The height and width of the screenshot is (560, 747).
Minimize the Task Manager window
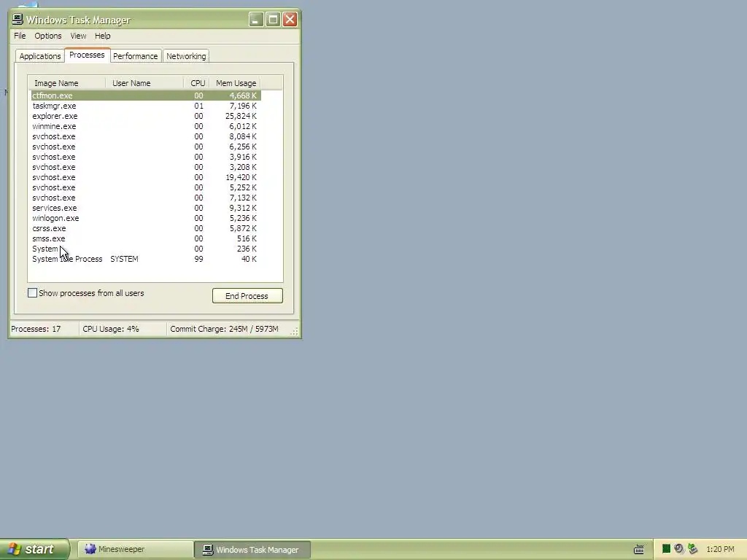[256, 20]
